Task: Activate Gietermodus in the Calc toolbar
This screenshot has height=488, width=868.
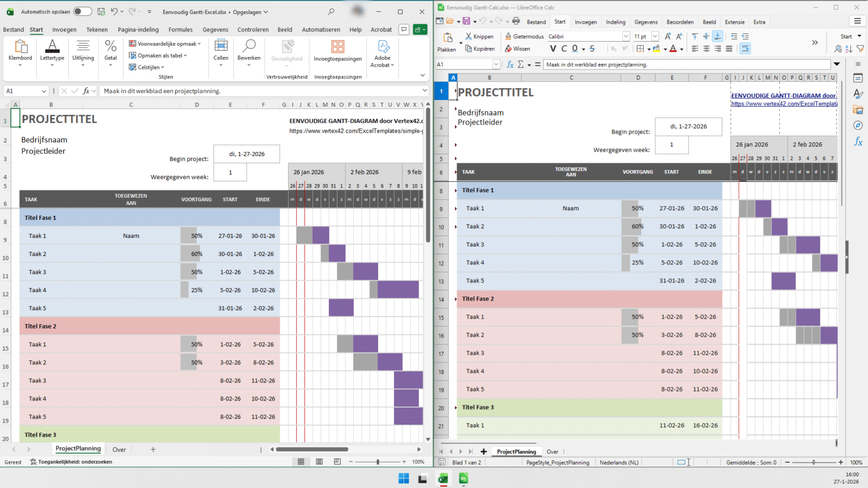Action: click(524, 36)
